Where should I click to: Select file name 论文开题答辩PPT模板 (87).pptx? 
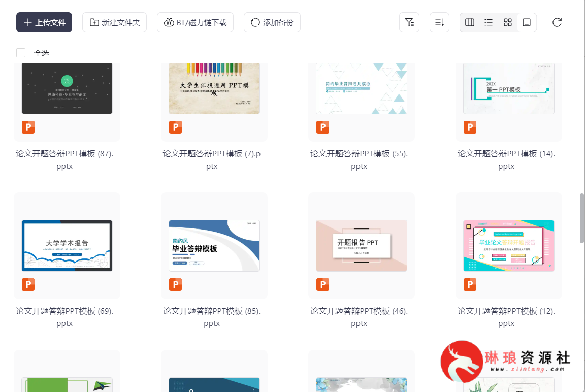64,159
